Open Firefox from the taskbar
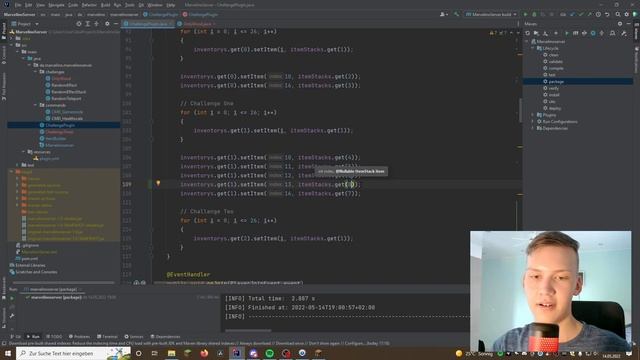 point(204,353)
